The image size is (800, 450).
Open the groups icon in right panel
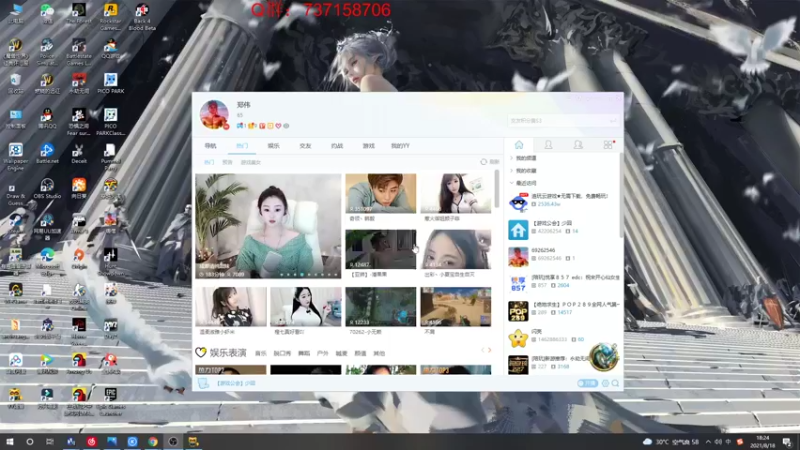click(578, 145)
